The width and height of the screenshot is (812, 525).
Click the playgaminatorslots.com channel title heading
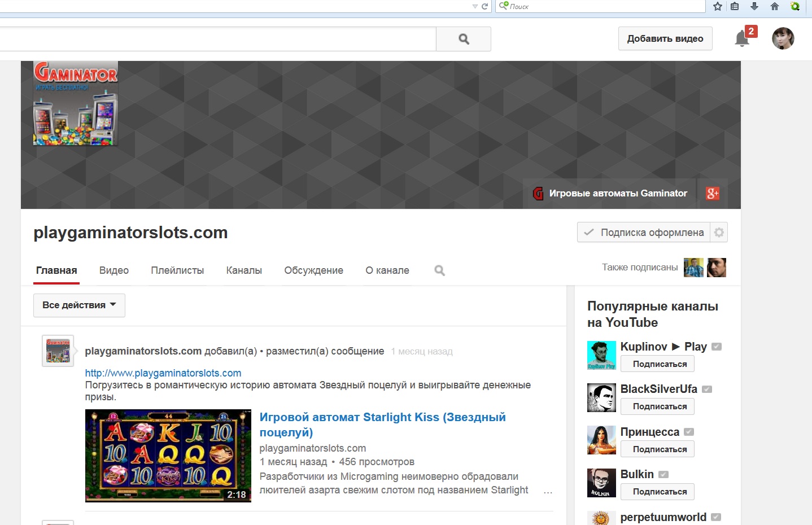click(x=130, y=233)
